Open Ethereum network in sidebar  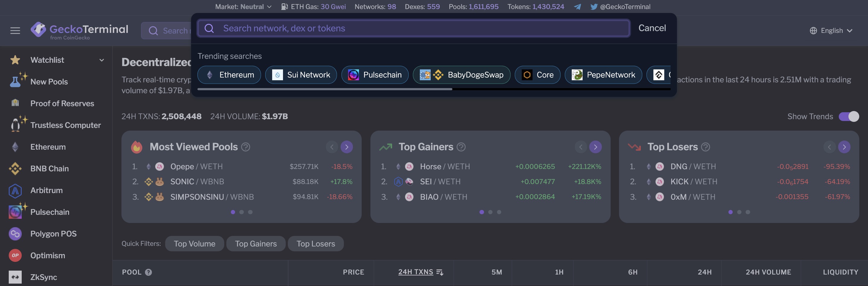pos(48,147)
